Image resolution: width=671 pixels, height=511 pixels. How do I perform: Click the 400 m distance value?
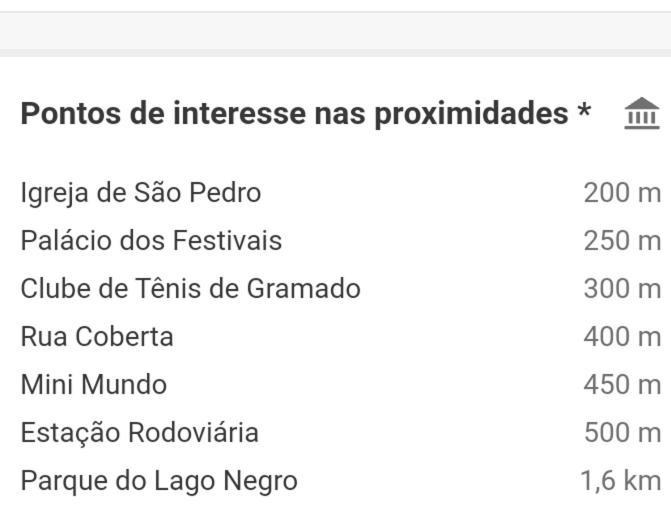point(622,336)
